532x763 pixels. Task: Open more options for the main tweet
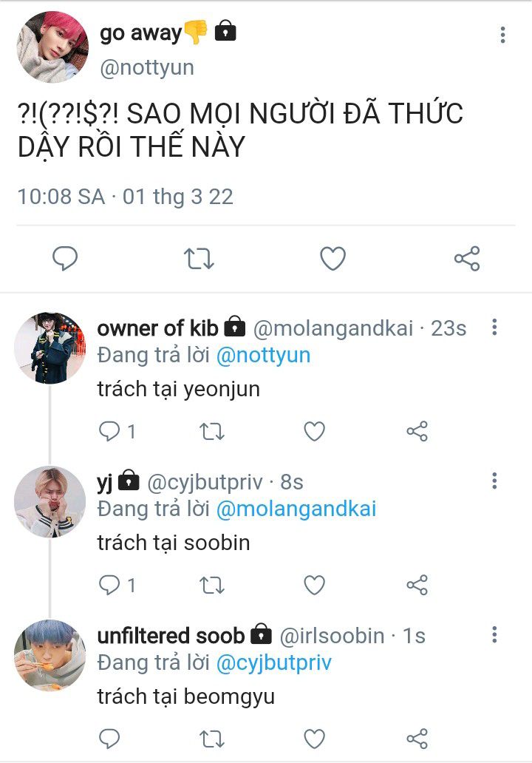click(x=502, y=35)
